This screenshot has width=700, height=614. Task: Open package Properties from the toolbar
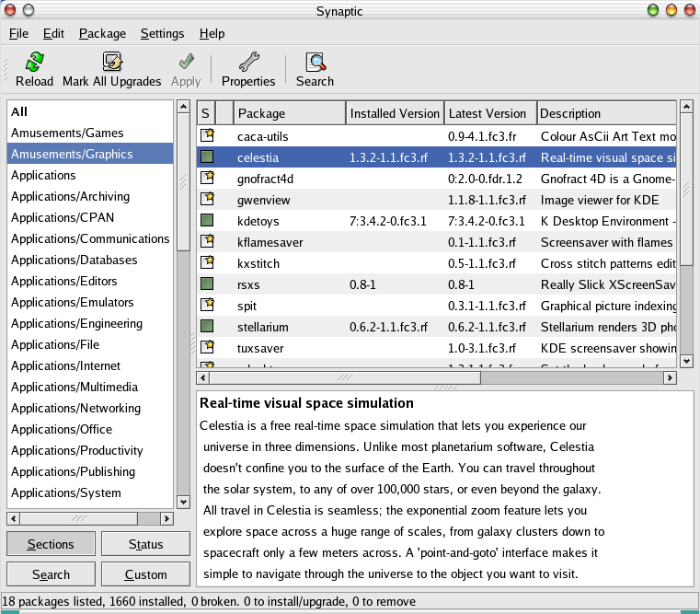pyautogui.click(x=248, y=63)
